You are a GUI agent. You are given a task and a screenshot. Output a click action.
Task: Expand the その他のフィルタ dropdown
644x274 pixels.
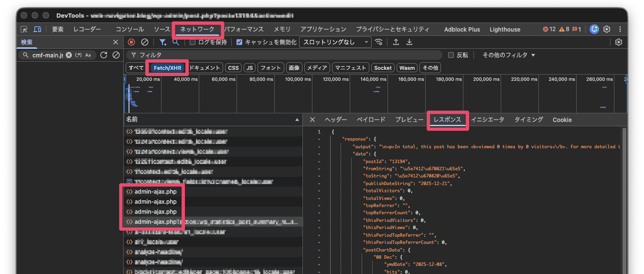[x=508, y=55]
